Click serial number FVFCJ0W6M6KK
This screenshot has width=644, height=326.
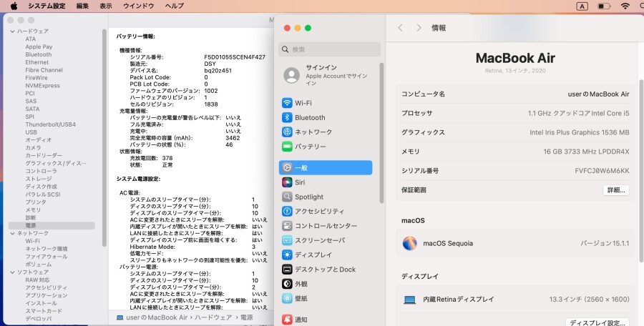(x=602, y=171)
